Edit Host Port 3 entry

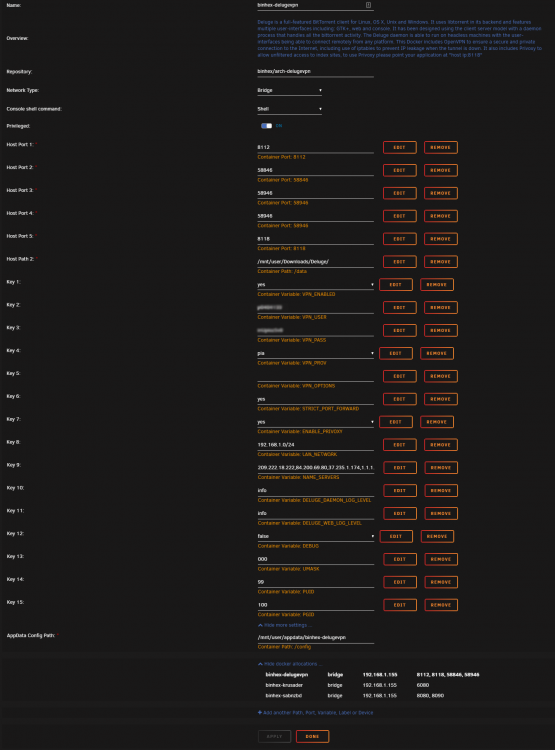click(x=400, y=193)
